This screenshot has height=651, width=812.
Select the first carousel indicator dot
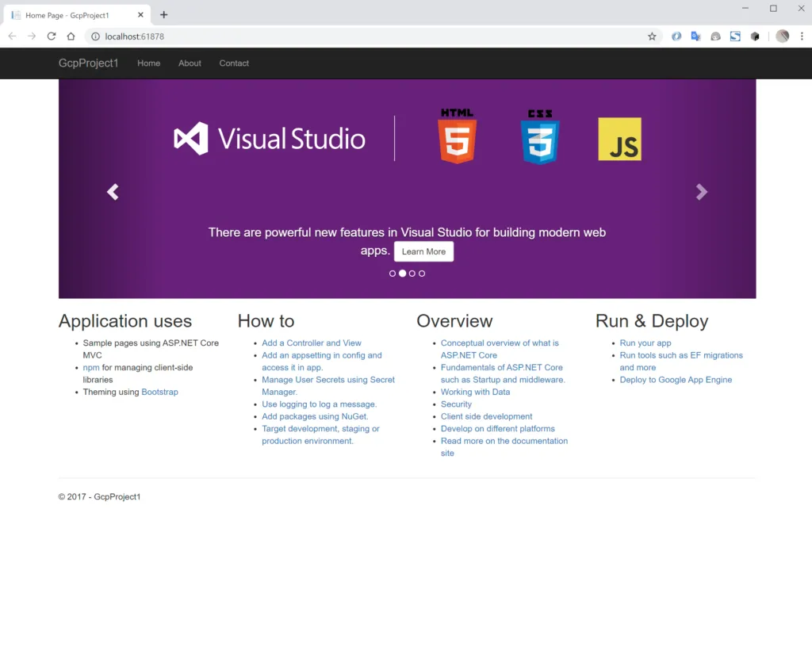tap(393, 274)
